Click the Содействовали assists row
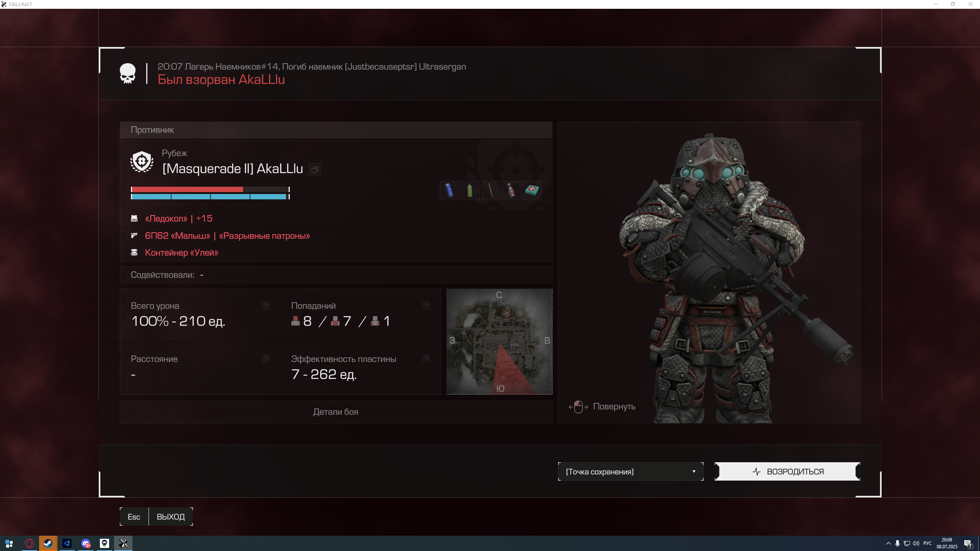The width and height of the screenshot is (980, 551). coord(336,275)
